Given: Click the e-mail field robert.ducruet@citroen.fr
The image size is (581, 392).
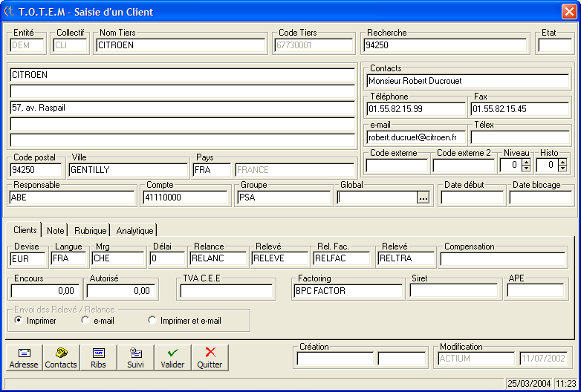Looking at the screenshot, I should click(416, 137).
